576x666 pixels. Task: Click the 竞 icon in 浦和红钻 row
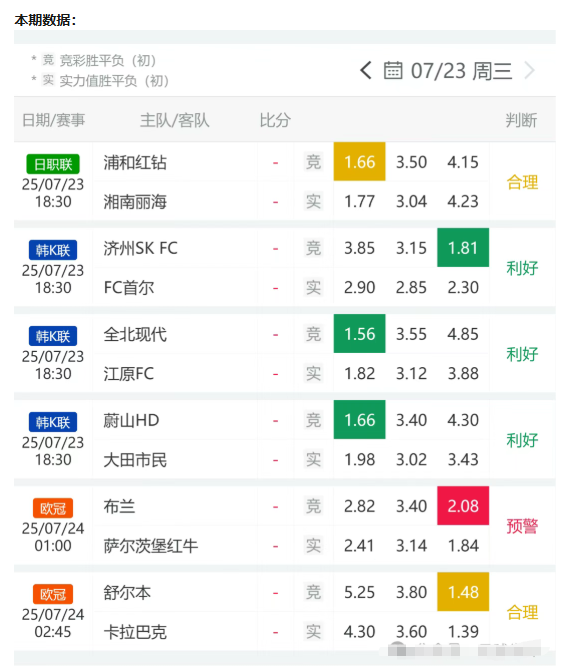click(313, 162)
